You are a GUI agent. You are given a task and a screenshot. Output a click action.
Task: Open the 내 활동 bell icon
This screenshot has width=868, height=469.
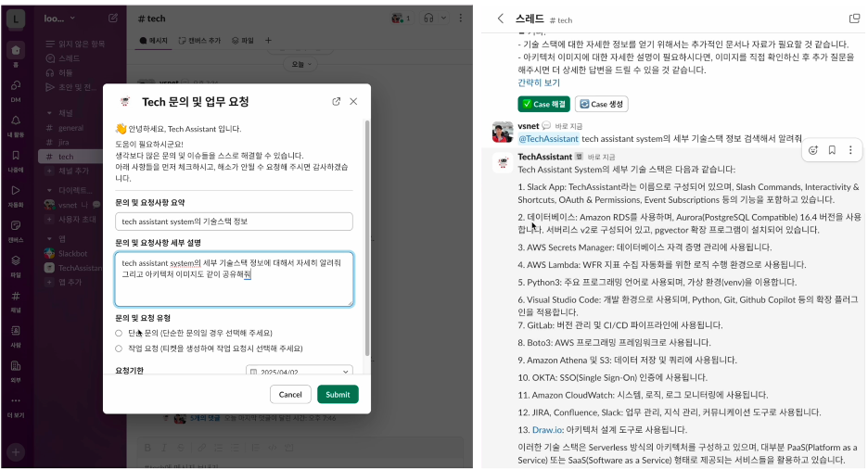16,120
